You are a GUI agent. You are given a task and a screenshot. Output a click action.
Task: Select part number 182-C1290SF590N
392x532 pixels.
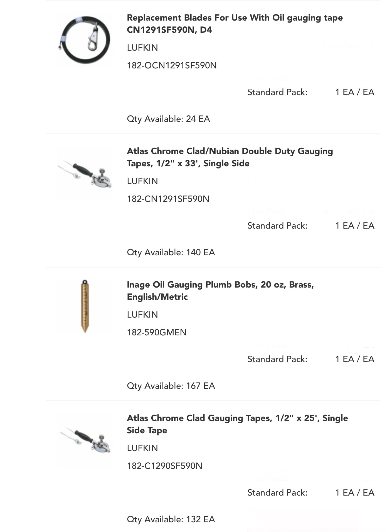pos(164,466)
